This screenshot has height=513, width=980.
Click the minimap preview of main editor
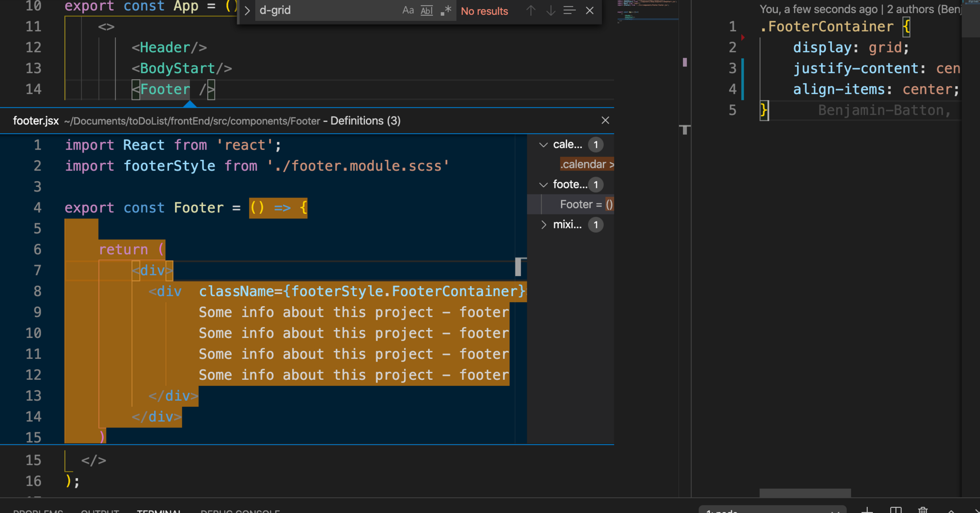point(647,12)
